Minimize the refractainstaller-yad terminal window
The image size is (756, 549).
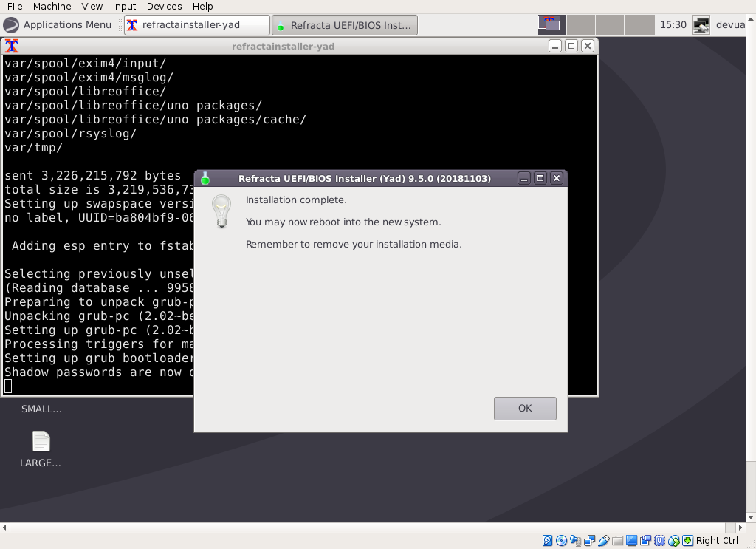555,47
